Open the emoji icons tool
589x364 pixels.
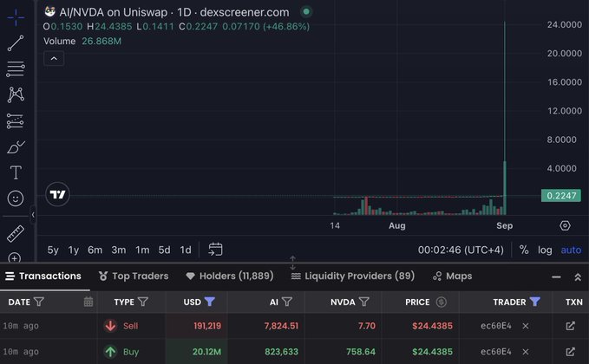point(16,198)
